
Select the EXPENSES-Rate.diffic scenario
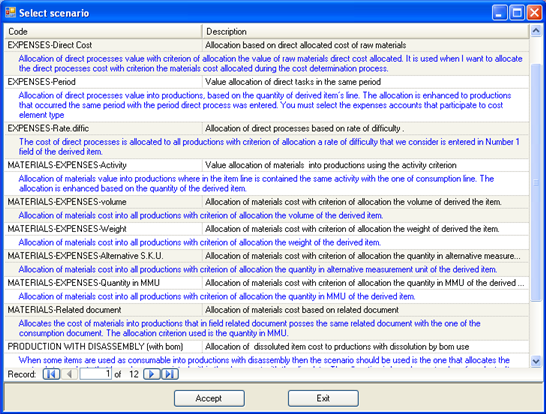(267, 128)
